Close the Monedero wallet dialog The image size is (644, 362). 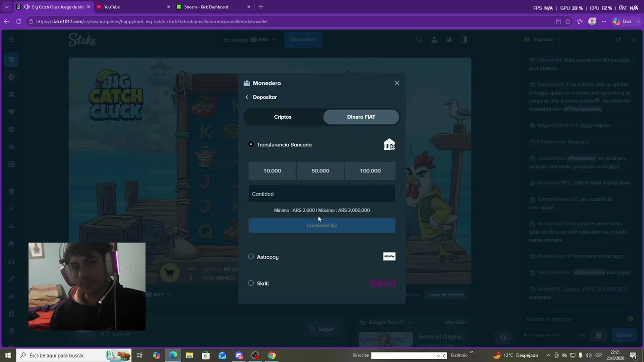(397, 83)
